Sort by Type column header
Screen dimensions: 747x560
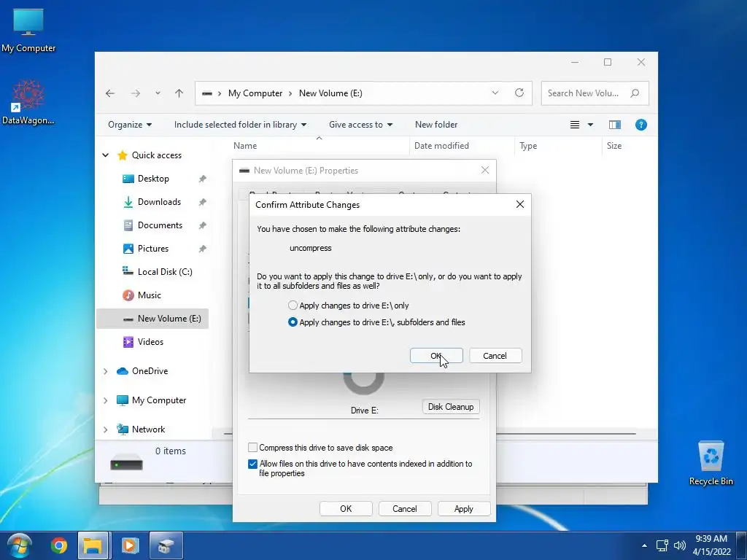click(x=528, y=146)
